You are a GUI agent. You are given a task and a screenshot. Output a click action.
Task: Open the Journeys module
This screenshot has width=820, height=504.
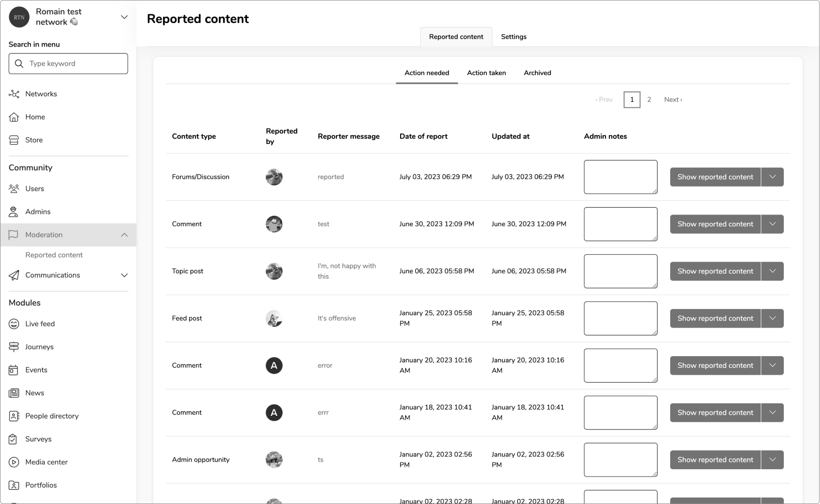[x=13, y=346]
